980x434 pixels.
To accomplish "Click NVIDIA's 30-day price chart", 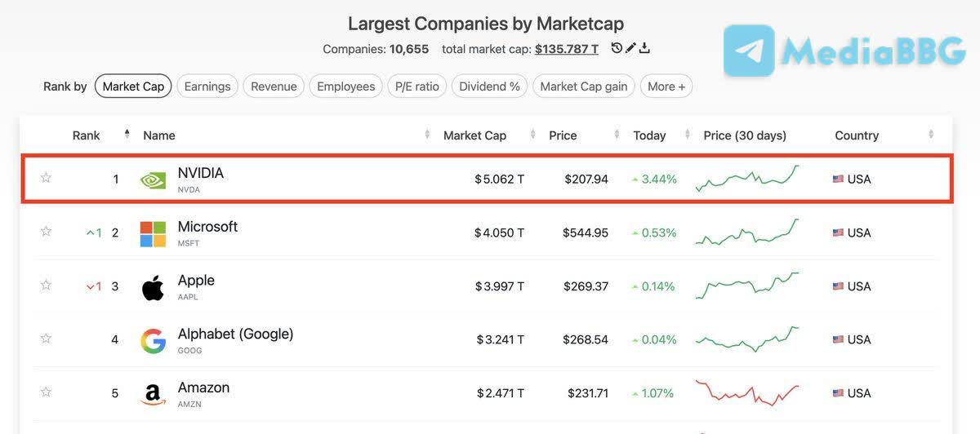I will [747, 179].
